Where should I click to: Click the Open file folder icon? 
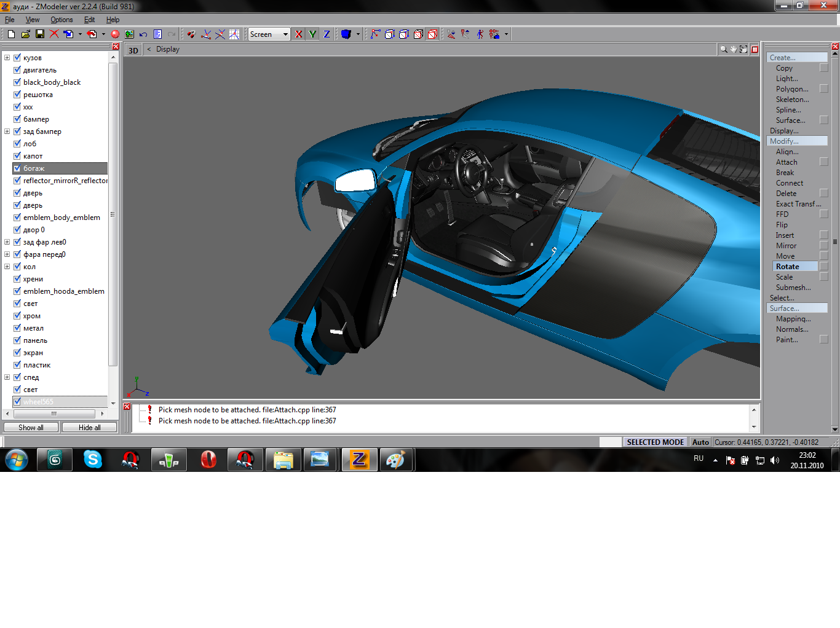[26, 34]
